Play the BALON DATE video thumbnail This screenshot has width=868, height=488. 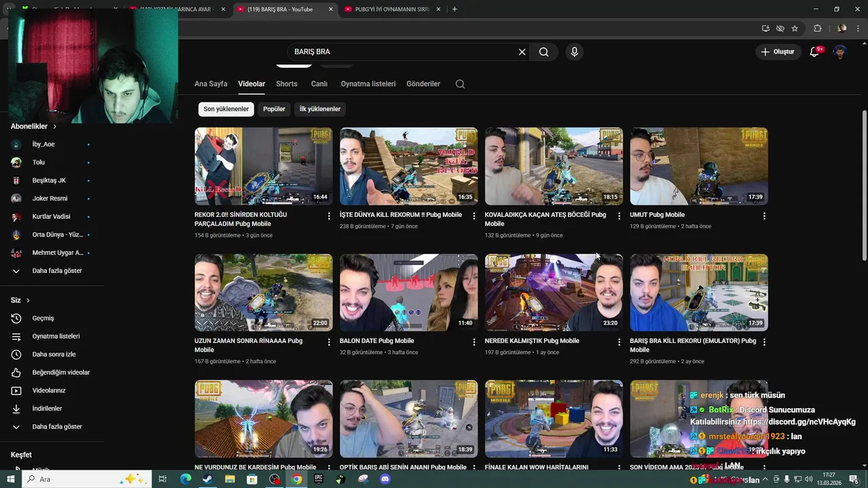(408, 293)
